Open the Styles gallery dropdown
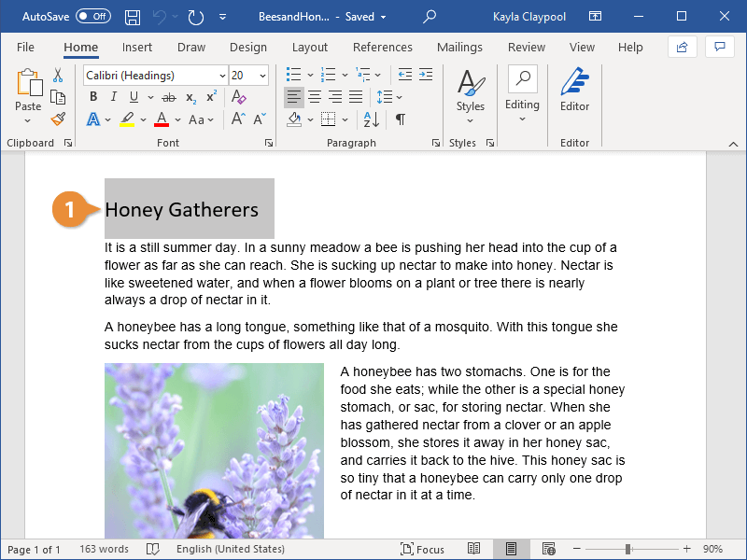The width and height of the screenshot is (747, 560). (x=471, y=93)
